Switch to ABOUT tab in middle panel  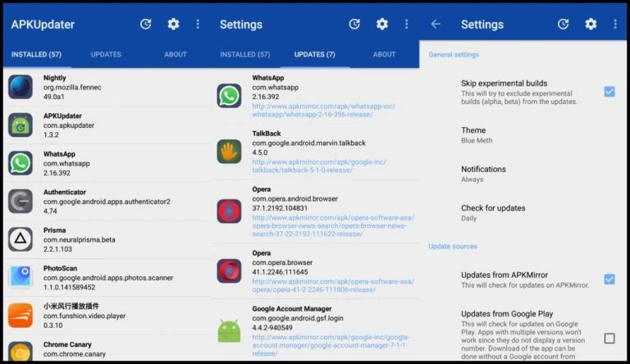pyautogui.click(x=384, y=54)
